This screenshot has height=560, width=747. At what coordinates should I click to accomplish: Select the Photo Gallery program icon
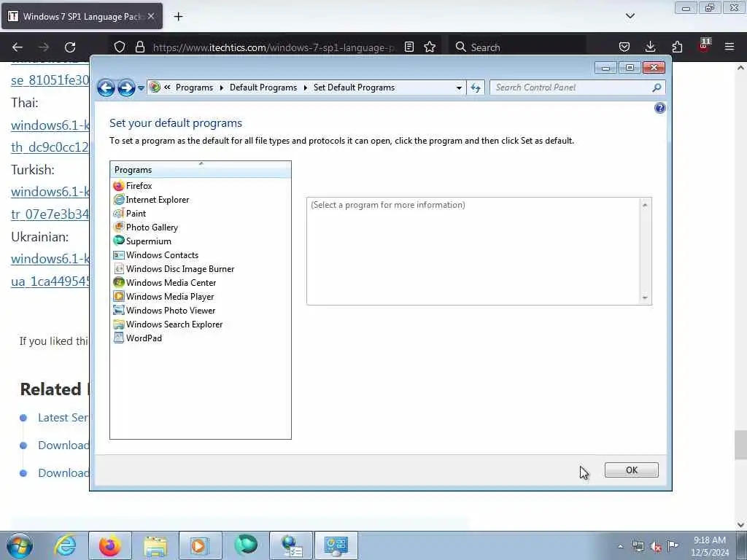[119, 227]
